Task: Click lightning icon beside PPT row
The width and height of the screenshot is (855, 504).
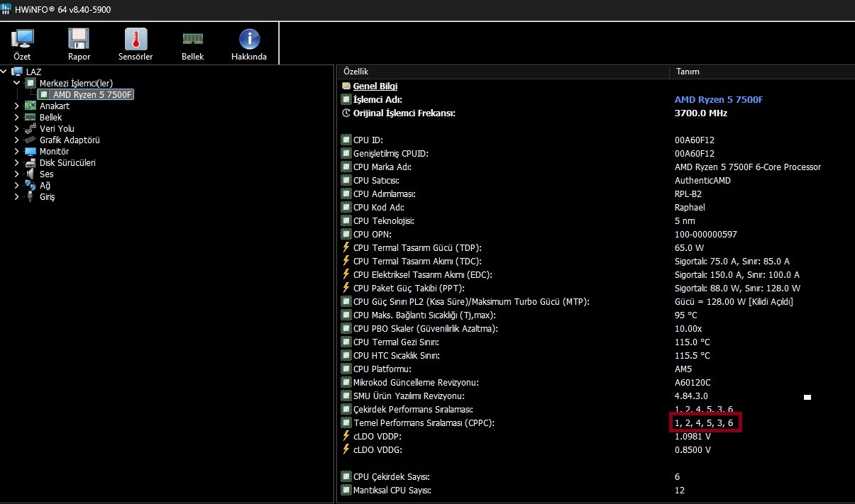Action: coord(346,288)
